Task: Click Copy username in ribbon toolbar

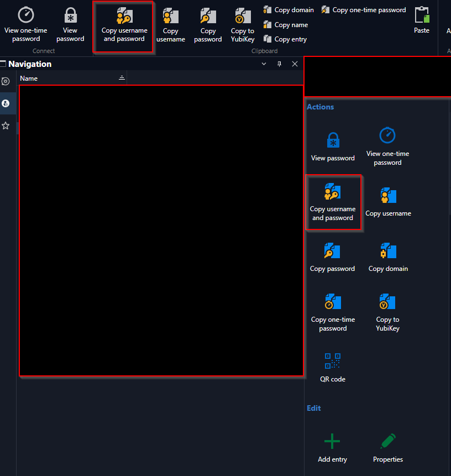Action: pyautogui.click(x=171, y=25)
